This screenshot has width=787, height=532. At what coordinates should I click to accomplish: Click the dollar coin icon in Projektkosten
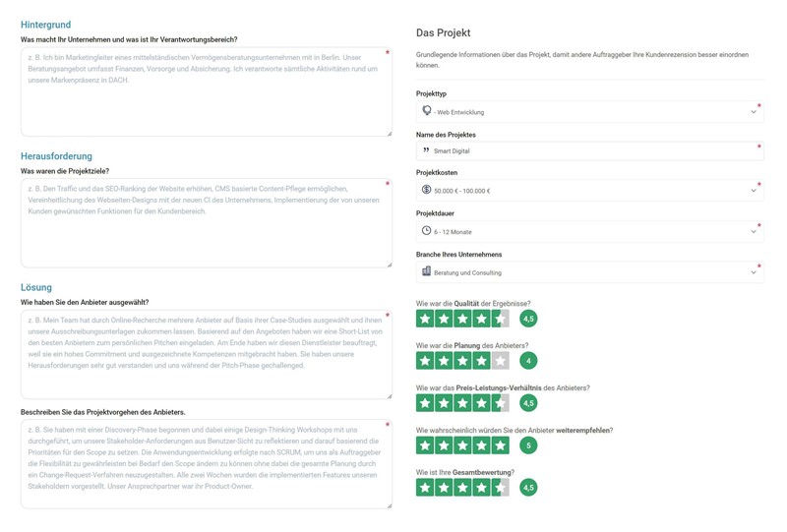pyautogui.click(x=427, y=189)
